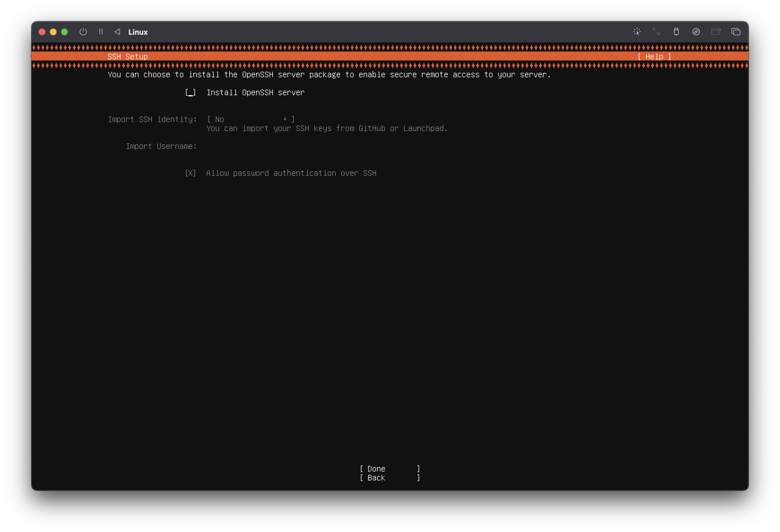780x532 pixels.
Task: Click the restart triangle icon
Action: 117,32
